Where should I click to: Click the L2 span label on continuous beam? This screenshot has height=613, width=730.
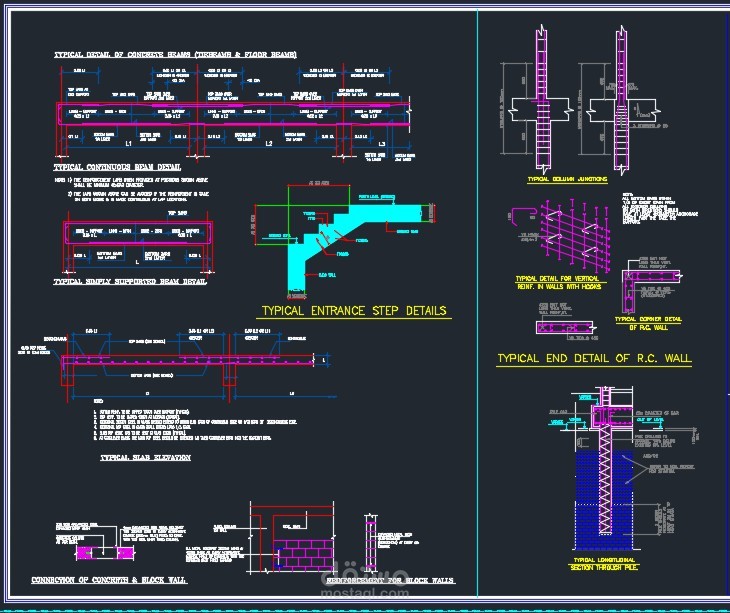[269, 143]
